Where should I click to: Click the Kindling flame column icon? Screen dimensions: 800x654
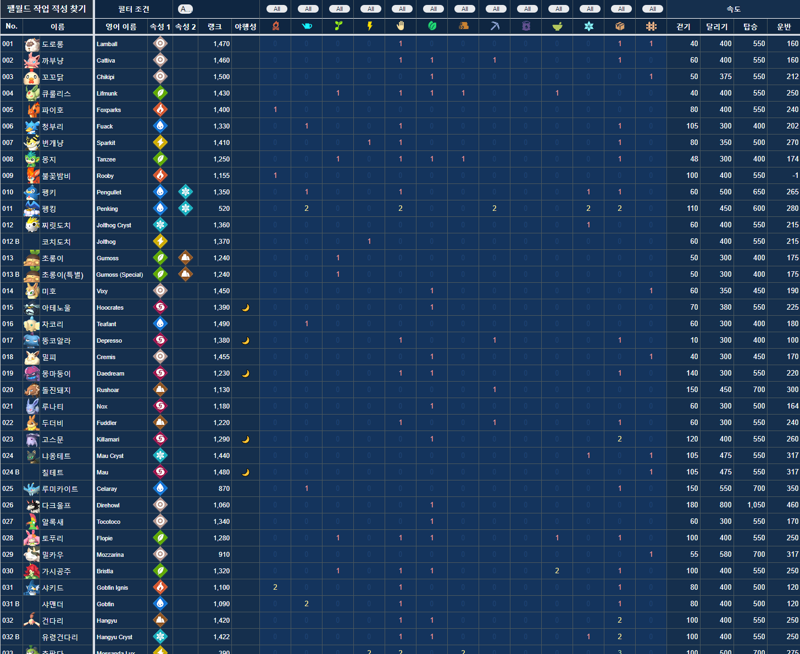point(276,26)
